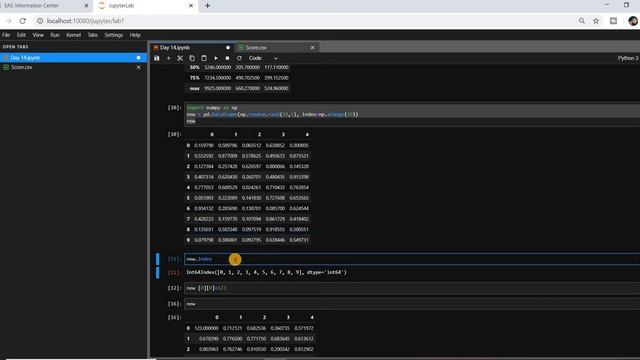Close the JupyterLab browser tab
640x360 pixels.
pyautogui.click(x=191, y=6)
